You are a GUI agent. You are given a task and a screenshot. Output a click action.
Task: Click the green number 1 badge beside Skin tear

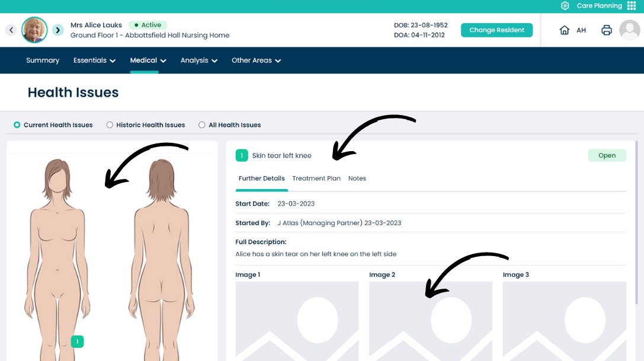(x=242, y=155)
